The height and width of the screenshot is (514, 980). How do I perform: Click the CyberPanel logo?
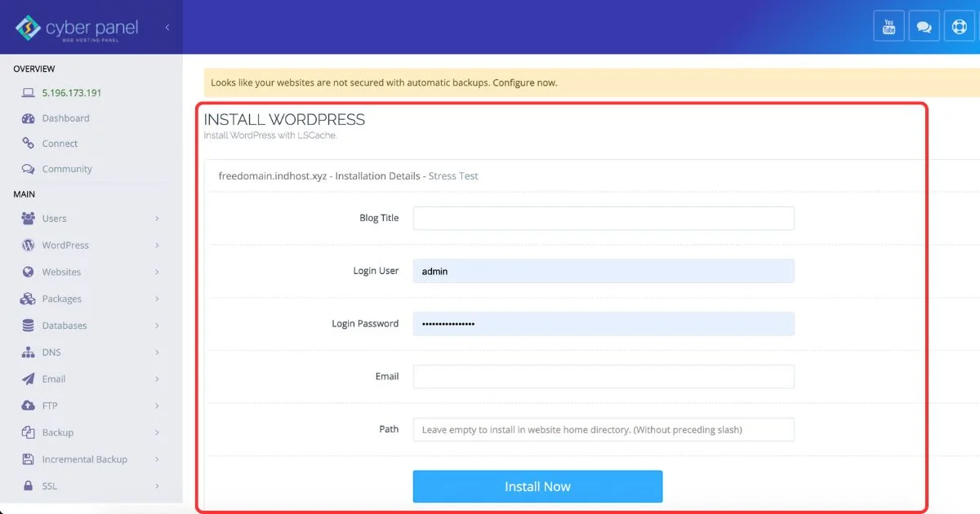coord(78,28)
